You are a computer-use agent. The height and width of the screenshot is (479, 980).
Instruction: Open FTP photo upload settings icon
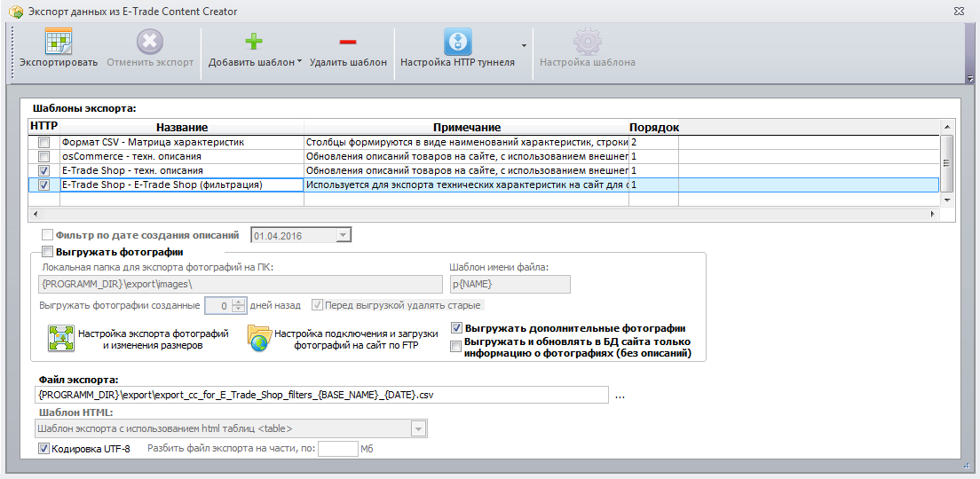click(x=258, y=339)
